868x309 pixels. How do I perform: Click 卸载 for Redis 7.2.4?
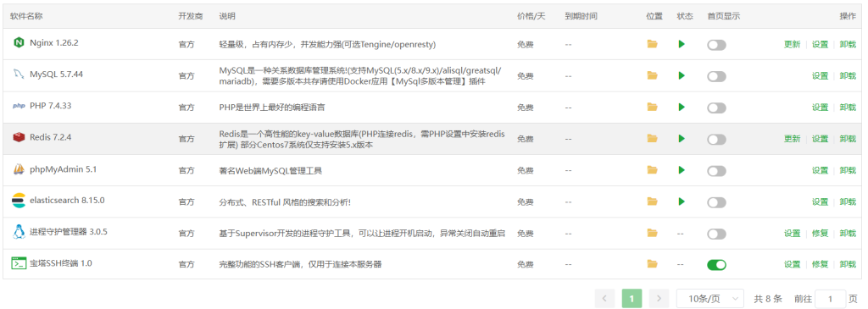(x=848, y=139)
